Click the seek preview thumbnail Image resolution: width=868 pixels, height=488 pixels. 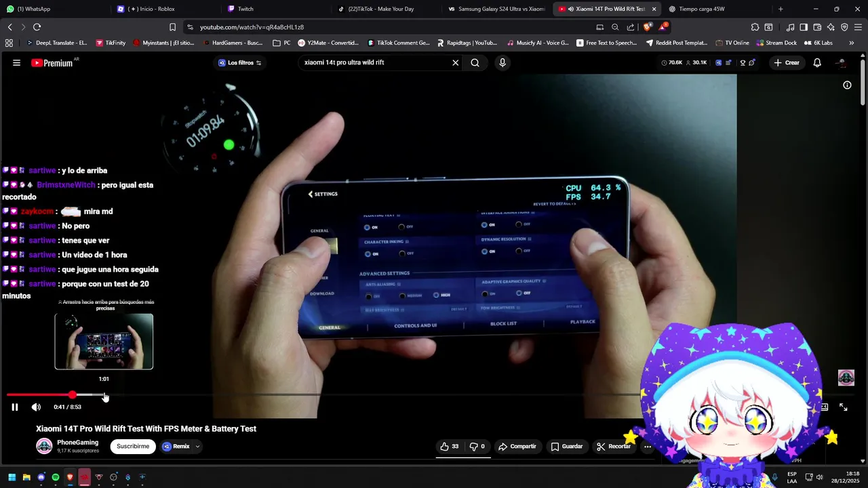[104, 342]
